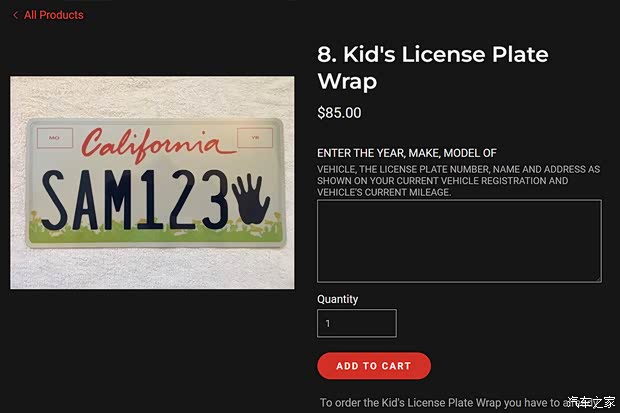Click the SAM123 plate number
Screen dimensions: 620x413
point(136,200)
